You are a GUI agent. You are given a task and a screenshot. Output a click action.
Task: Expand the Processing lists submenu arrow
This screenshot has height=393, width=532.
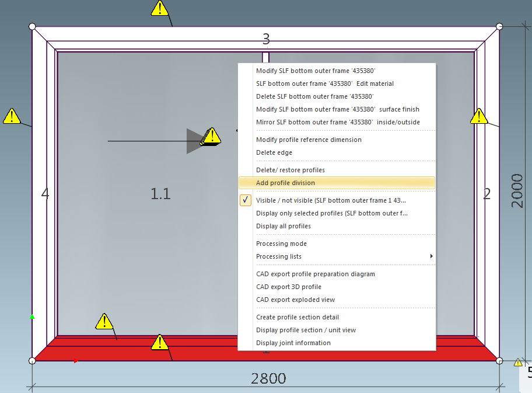pos(431,256)
